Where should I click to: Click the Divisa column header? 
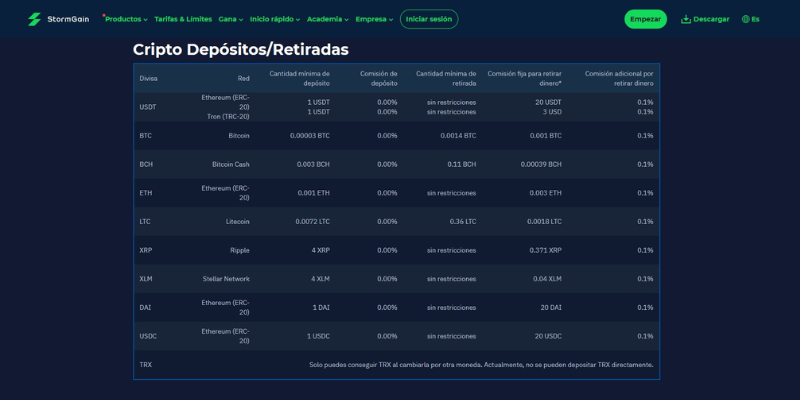coord(148,79)
